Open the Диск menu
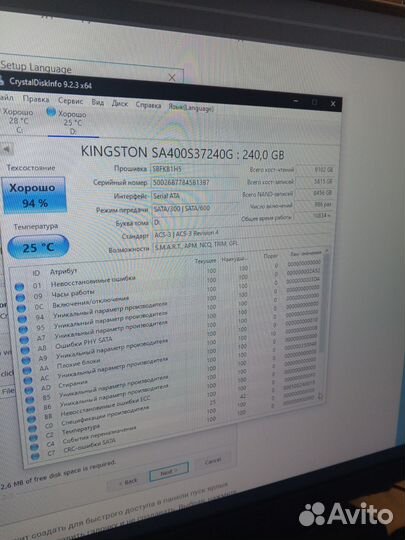 [x=120, y=103]
